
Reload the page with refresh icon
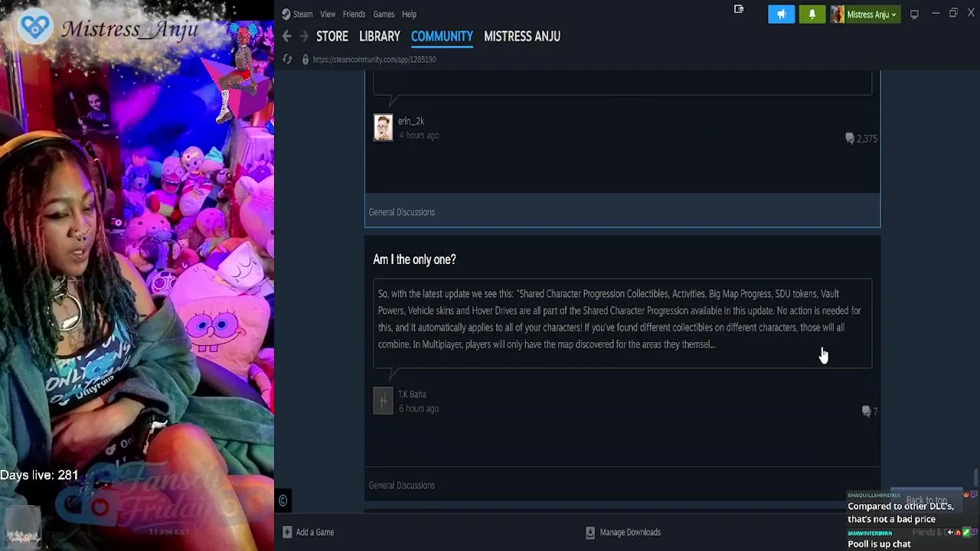point(287,59)
